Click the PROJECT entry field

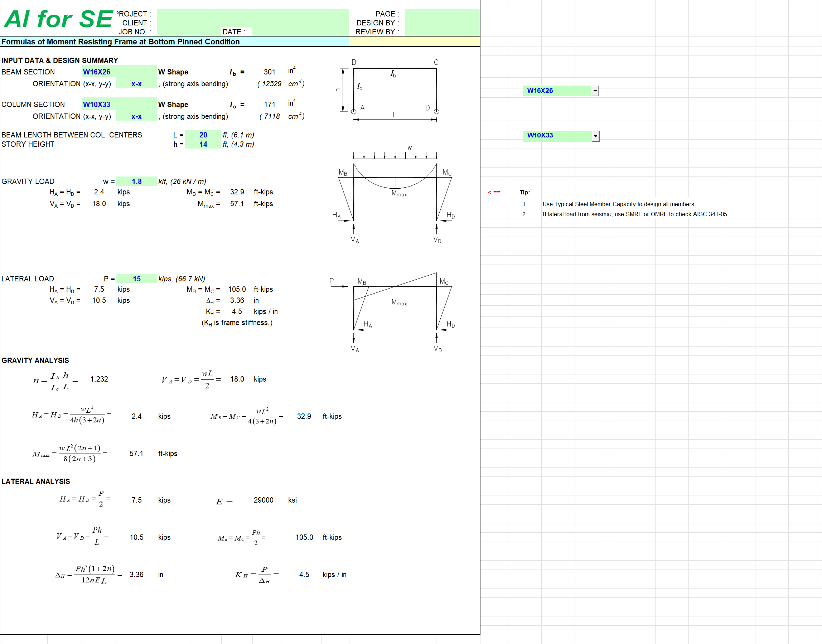[x=253, y=14]
